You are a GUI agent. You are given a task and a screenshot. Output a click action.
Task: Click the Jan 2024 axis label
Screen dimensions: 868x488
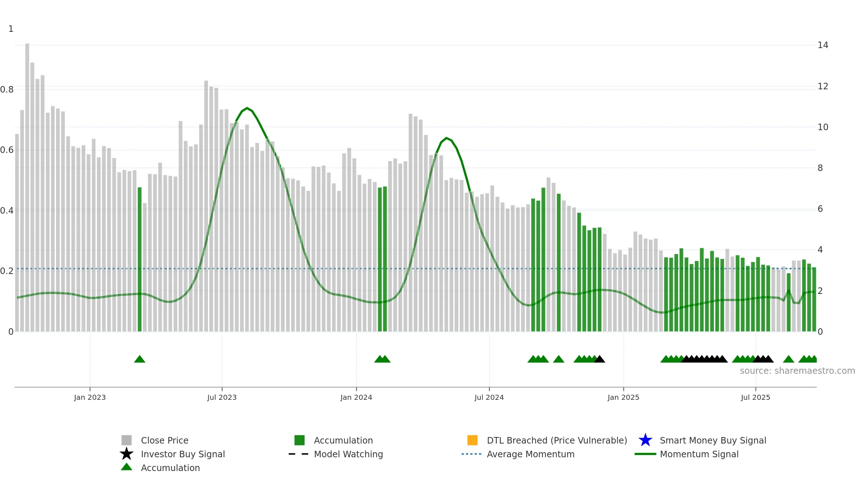tap(356, 397)
